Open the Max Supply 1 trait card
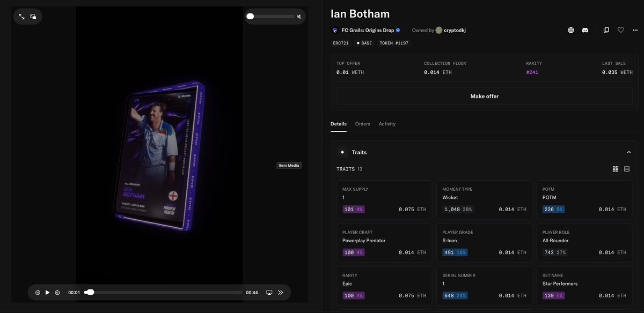 pos(384,199)
